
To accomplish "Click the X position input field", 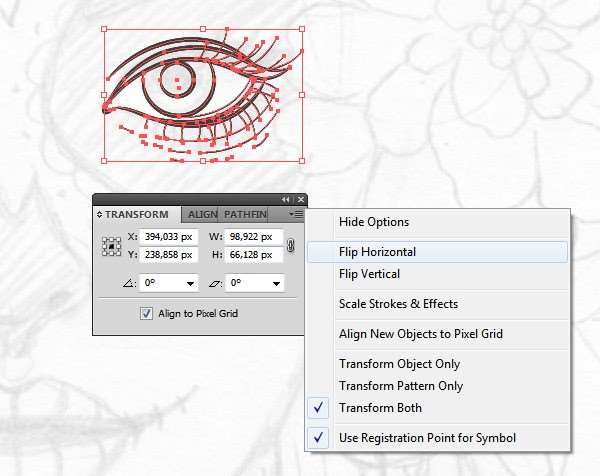I will [169, 237].
